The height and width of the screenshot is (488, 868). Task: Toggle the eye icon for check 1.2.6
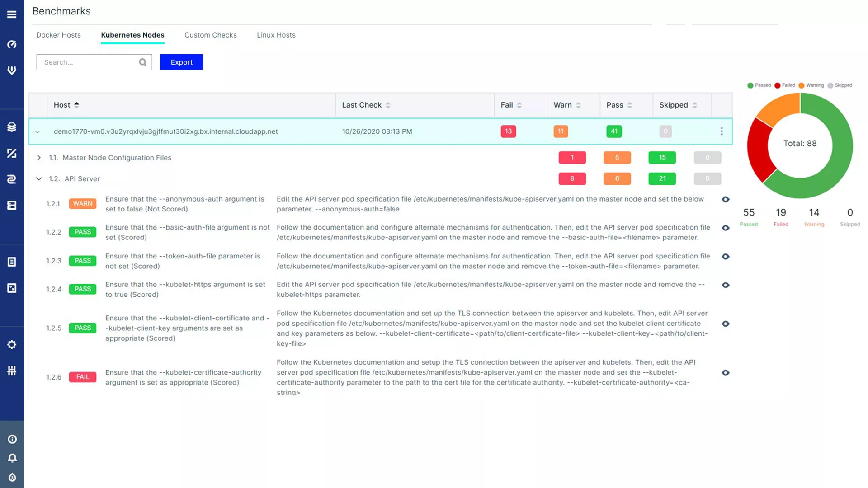pos(726,373)
